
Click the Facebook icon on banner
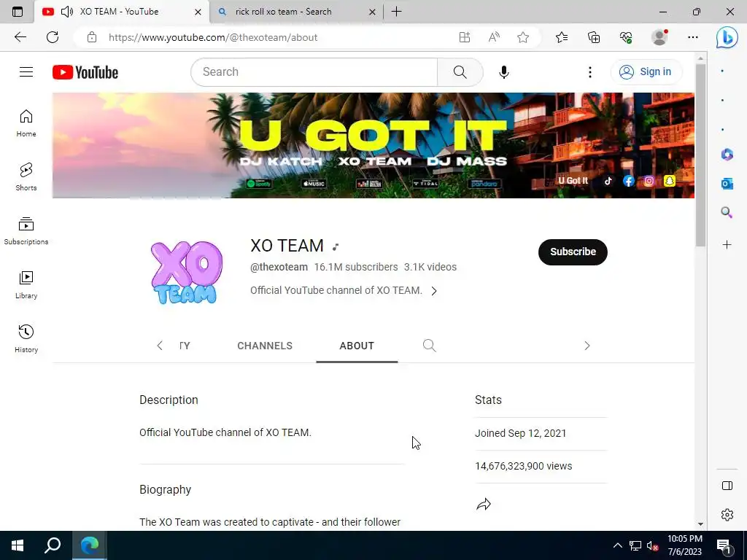tap(628, 181)
